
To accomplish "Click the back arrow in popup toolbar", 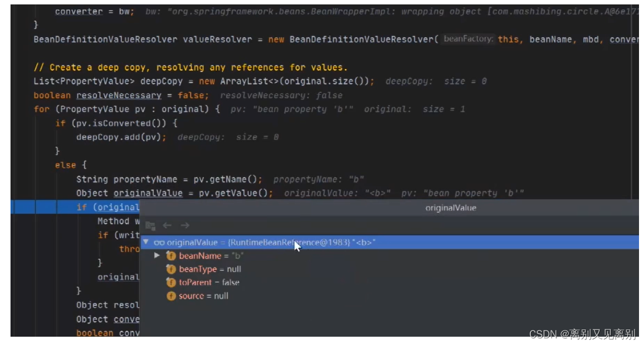I will (x=167, y=225).
